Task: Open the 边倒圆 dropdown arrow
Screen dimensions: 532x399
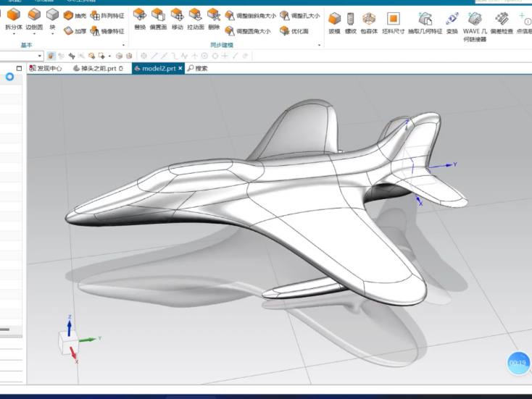Action: click(34, 35)
